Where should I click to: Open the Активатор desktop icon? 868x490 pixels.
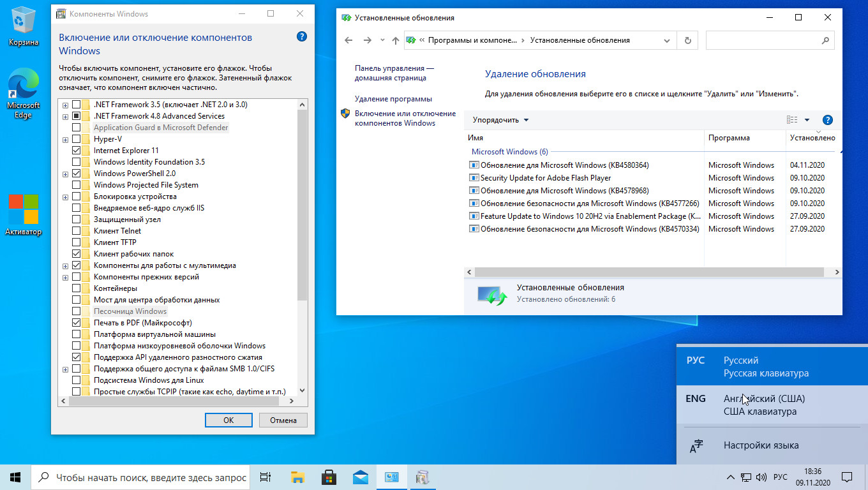click(x=24, y=215)
